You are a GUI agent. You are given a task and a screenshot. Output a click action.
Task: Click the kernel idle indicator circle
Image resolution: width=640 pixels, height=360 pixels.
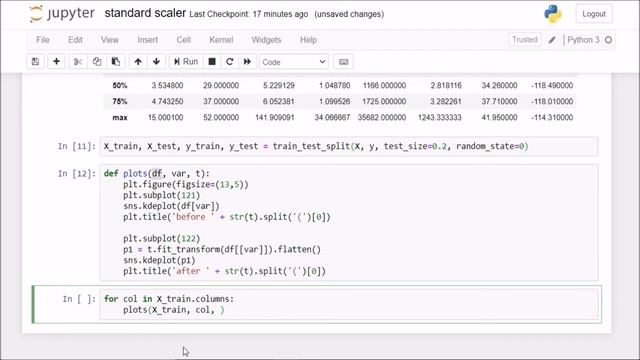[609, 40]
